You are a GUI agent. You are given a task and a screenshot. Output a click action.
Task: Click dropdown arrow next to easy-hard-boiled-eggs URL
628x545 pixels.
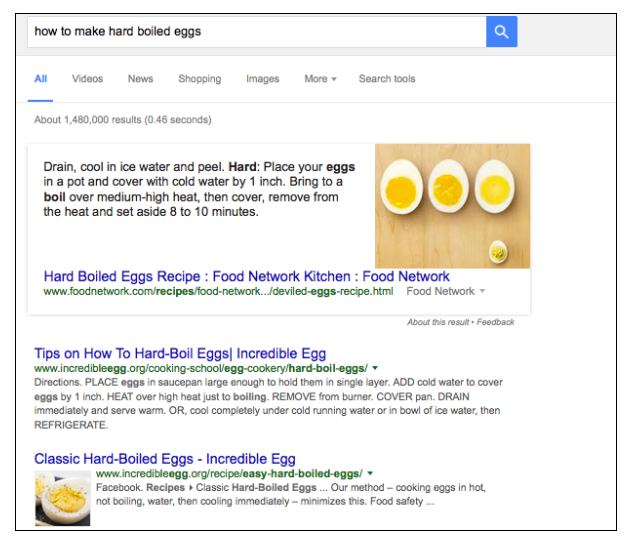[x=370, y=473]
